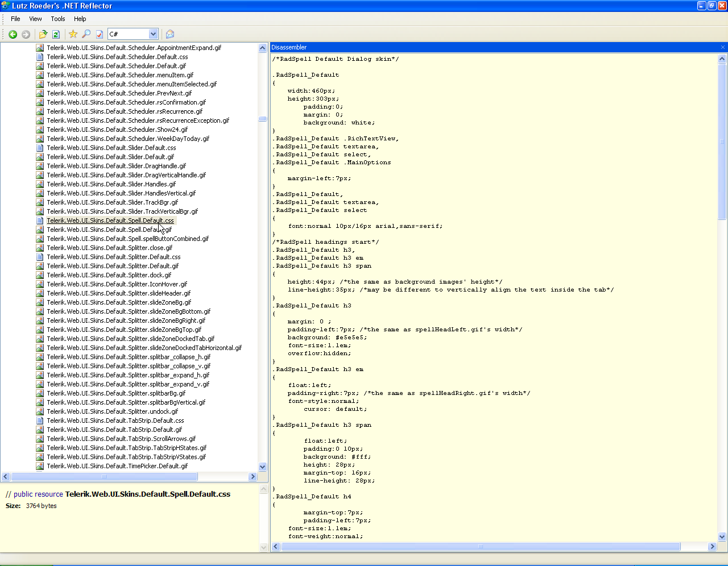Click the CSS file icon beside Slider.Default.css

tap(40, 148)
